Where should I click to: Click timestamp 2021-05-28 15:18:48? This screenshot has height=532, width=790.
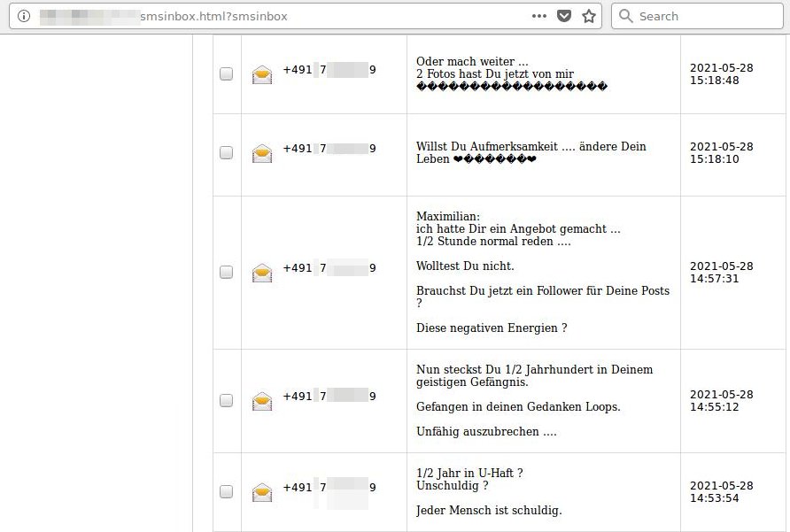[x=722, y=74]
